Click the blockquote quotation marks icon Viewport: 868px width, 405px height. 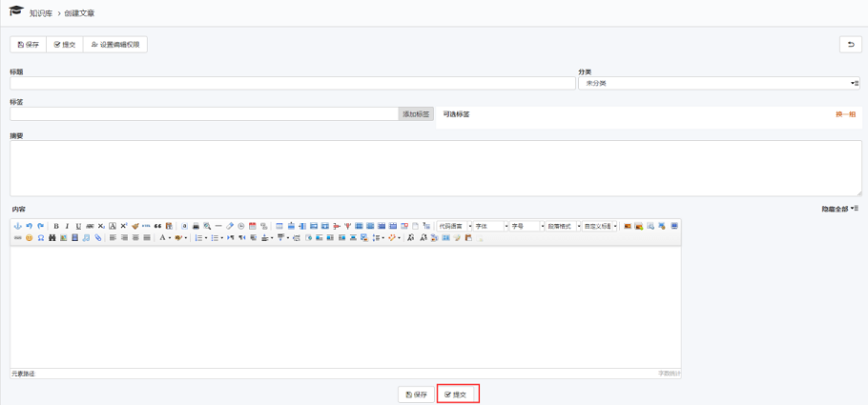pos(157,226)
